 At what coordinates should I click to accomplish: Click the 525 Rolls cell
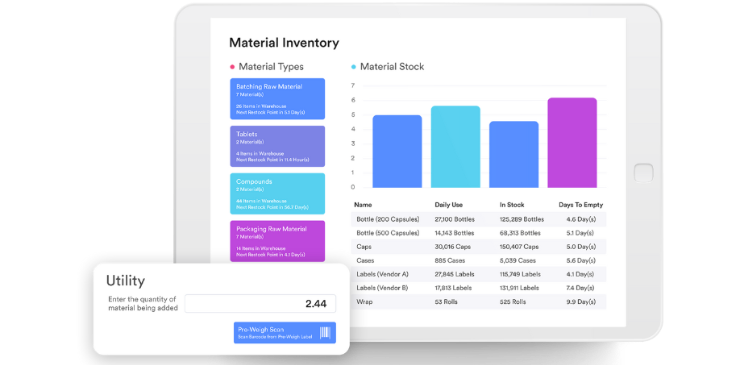point(513,301)
